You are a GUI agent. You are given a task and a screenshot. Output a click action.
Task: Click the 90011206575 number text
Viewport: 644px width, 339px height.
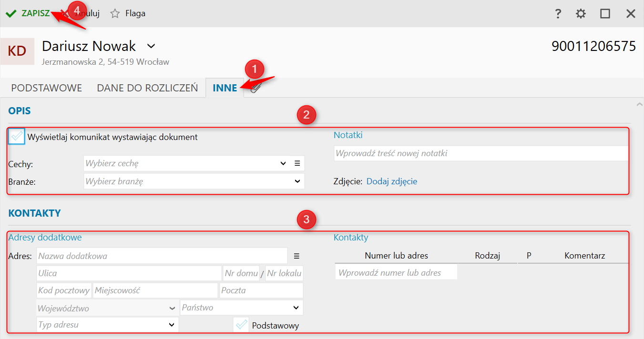click(594, 46)
